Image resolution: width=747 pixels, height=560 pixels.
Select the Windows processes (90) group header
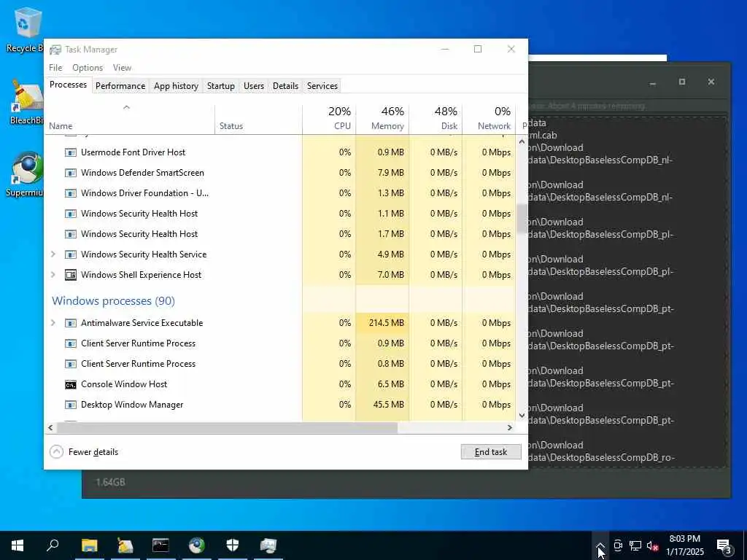click(x=113, y=301)
